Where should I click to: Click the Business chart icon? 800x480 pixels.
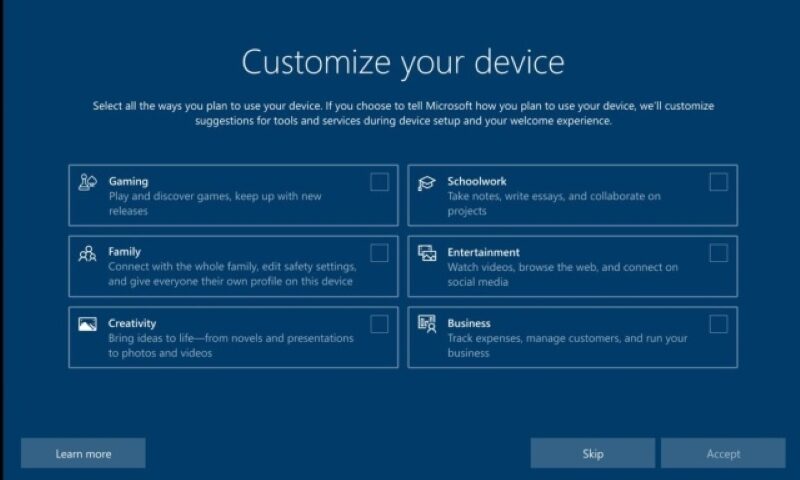pyautogui.click(x=427, y=324)
